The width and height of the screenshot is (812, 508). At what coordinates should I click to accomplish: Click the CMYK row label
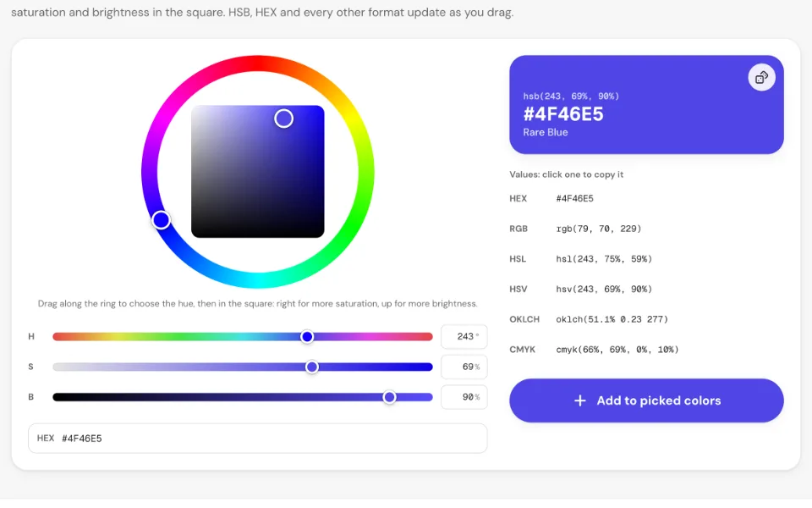coord(522,350)
